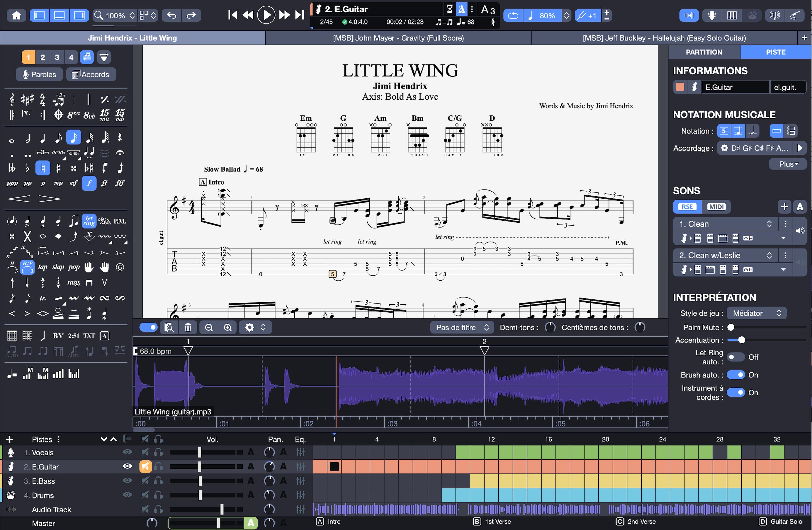This screenshot has width=812, height=530.
Task: Hide the E.Bass track with its eye icon
Action: pyautogui.click(x=127, y=481)
